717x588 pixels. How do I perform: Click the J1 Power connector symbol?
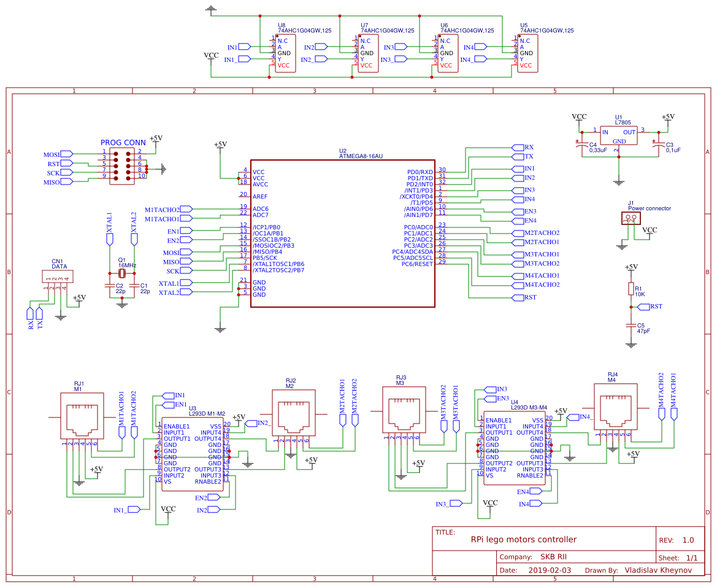tap(631, 218)
